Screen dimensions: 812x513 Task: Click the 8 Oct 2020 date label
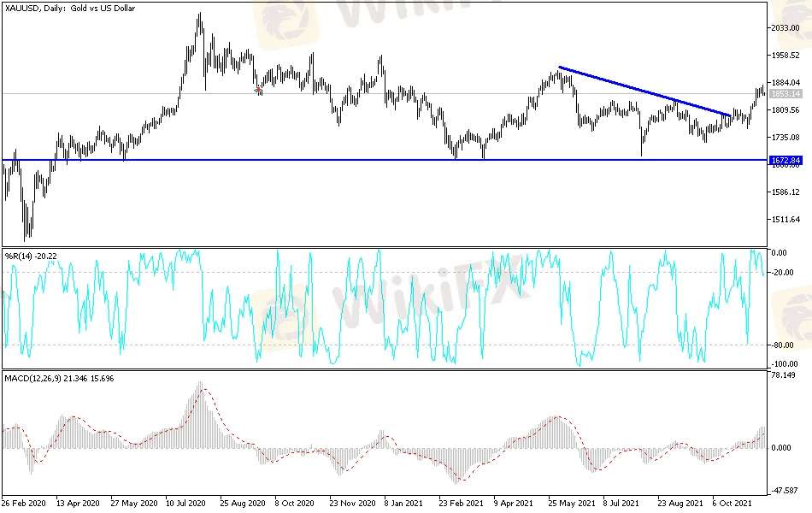pyautogui.click(x=294, y=503)
